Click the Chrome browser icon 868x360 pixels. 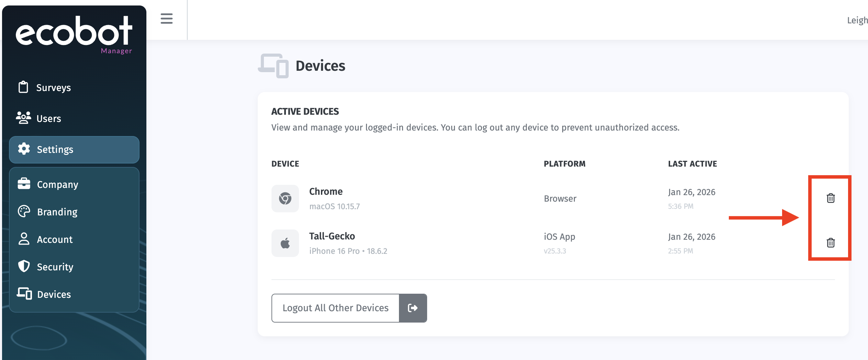pos(285,199)
